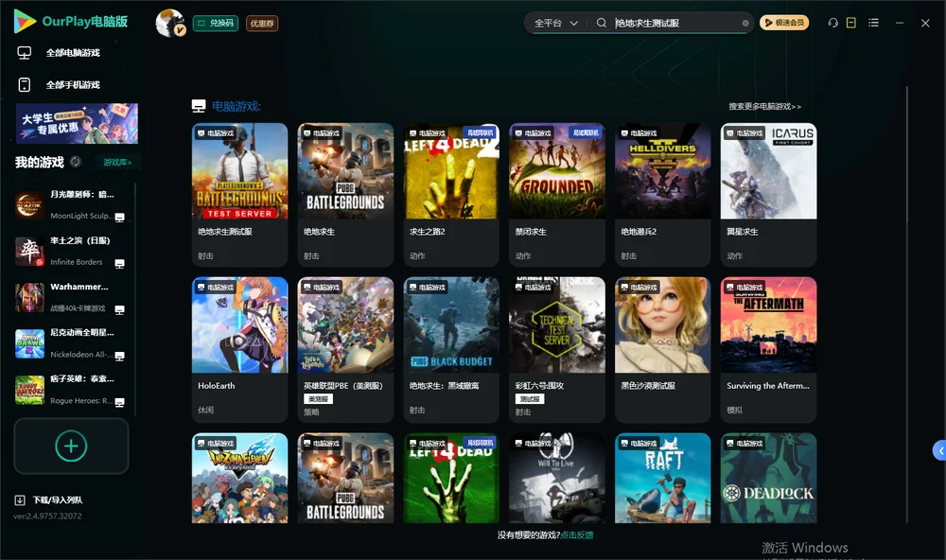Open the HoloEarth game card
Image resolution: width=946 pixels, height=560 pixels.
239,349
